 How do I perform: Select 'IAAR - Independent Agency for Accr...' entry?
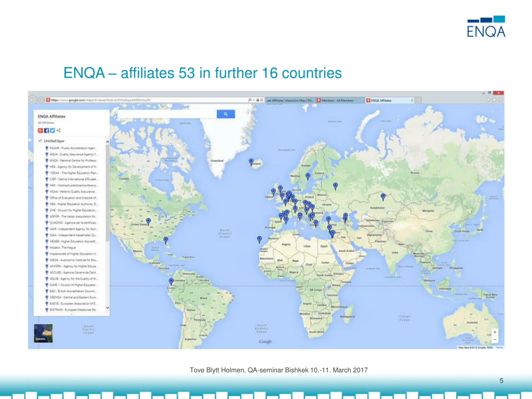[71, 229]
